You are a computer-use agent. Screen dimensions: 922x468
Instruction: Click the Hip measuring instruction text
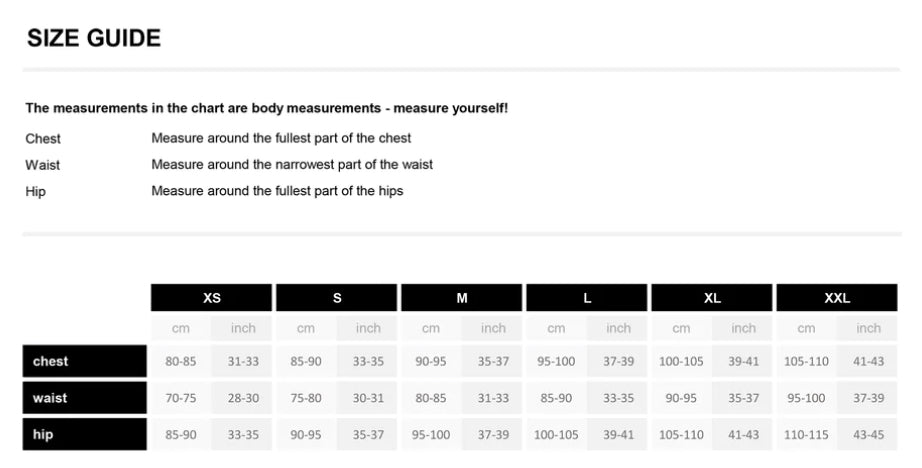(x=277, y=190)
